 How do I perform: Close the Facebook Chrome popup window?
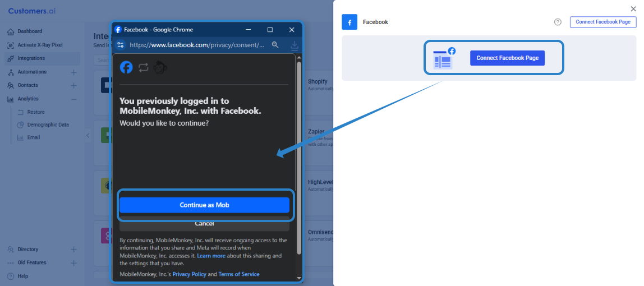292,30
